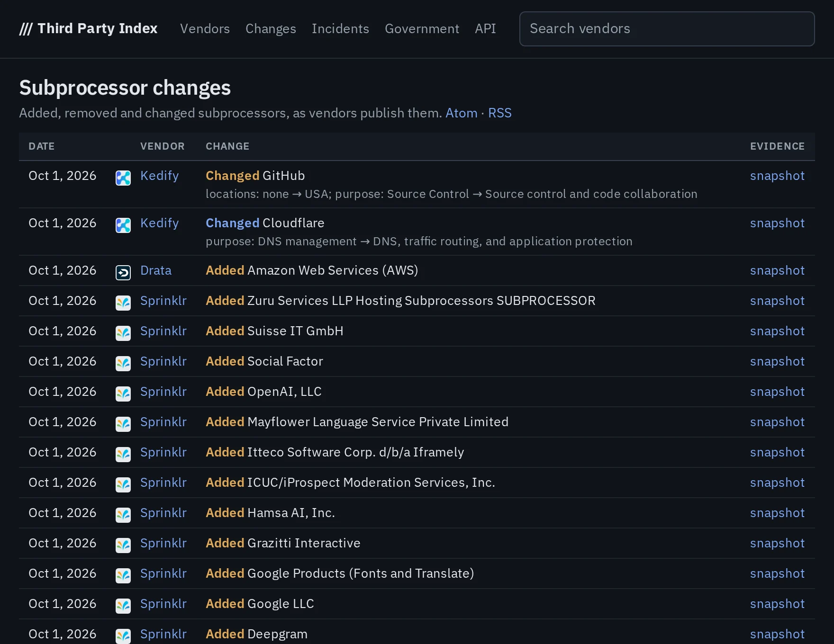Click the Kedify logo icon in the GitHub row
The width and height of the screenshot is (834, 644).
pos(123,178)
